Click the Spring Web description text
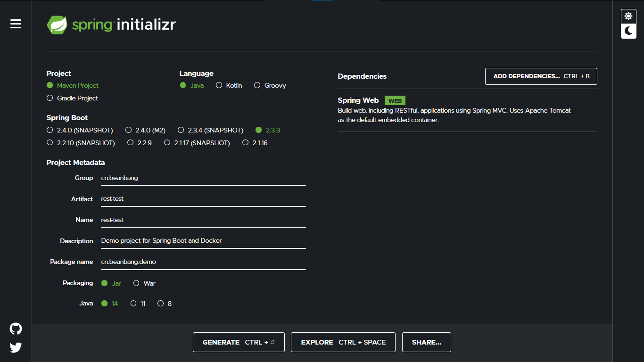 click(454, 115)
